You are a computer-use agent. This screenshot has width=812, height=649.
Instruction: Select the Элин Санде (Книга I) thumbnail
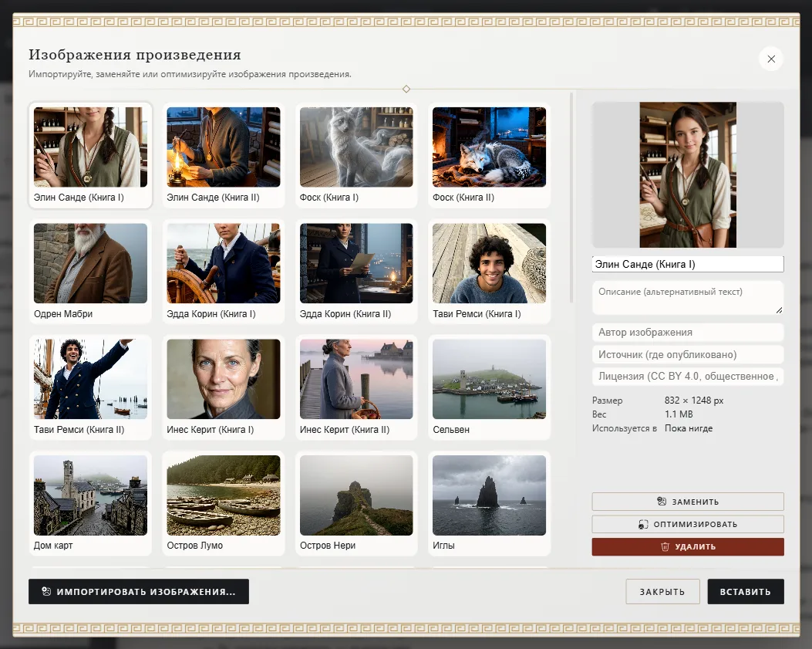pos(91,155)
